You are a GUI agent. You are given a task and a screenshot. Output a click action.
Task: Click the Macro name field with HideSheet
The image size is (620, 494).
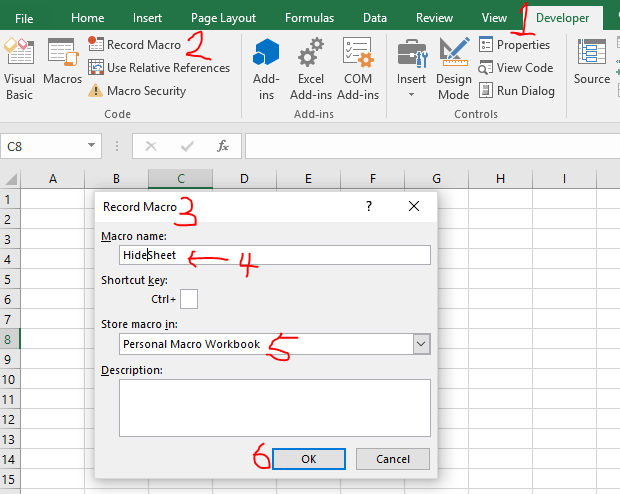pos(275,255)
